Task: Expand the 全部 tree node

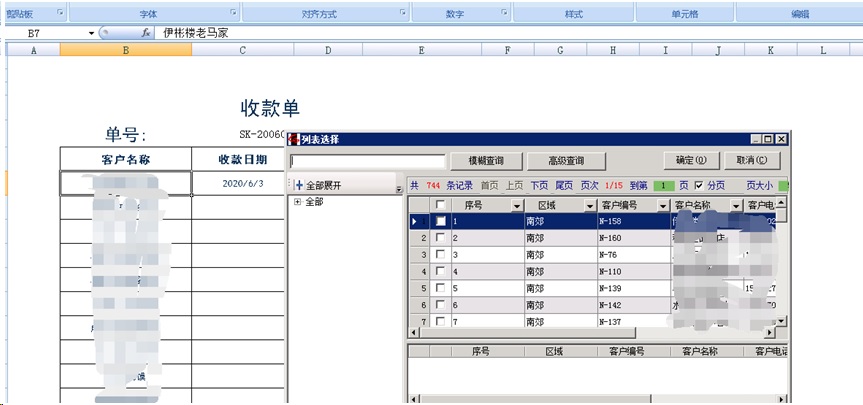Action: (x=297, y=202)
